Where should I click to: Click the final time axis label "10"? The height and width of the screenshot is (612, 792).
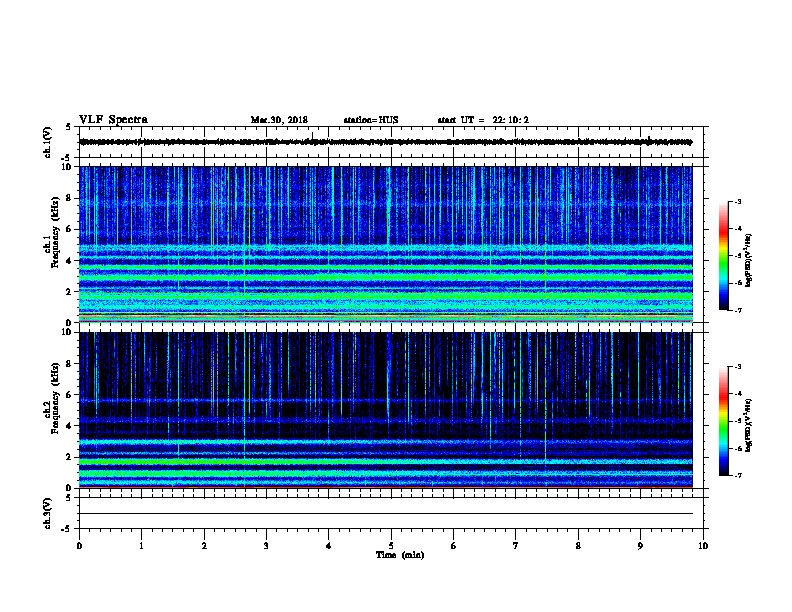point(703,546)
